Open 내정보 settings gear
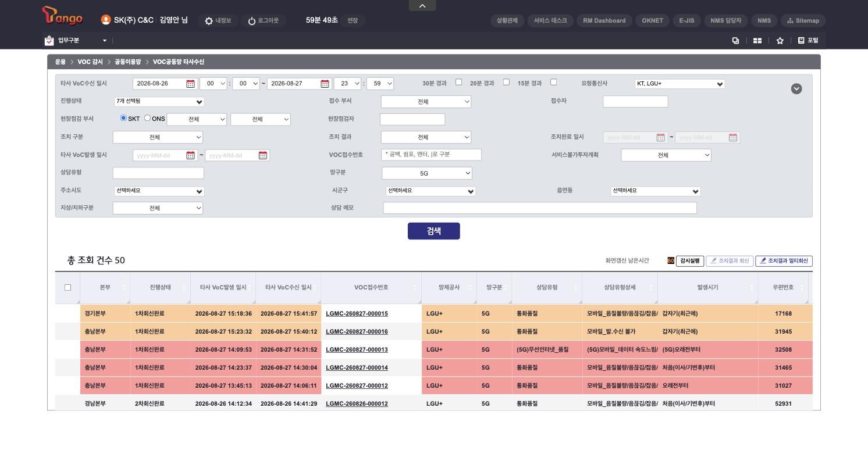Viewport: 868px width, 472px height. pos(209,21)
